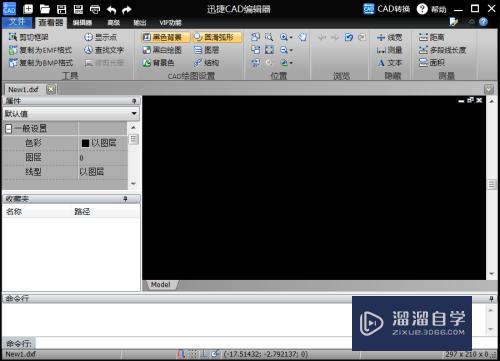
Task: Open the zoom out dropdown arrow
Action: [x=291, y=50]
